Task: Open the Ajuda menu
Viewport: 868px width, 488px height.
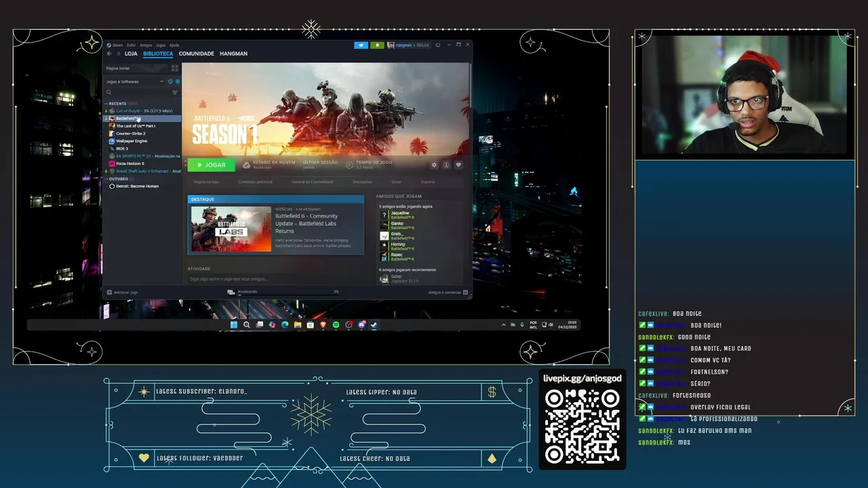Action: [174, 45]
